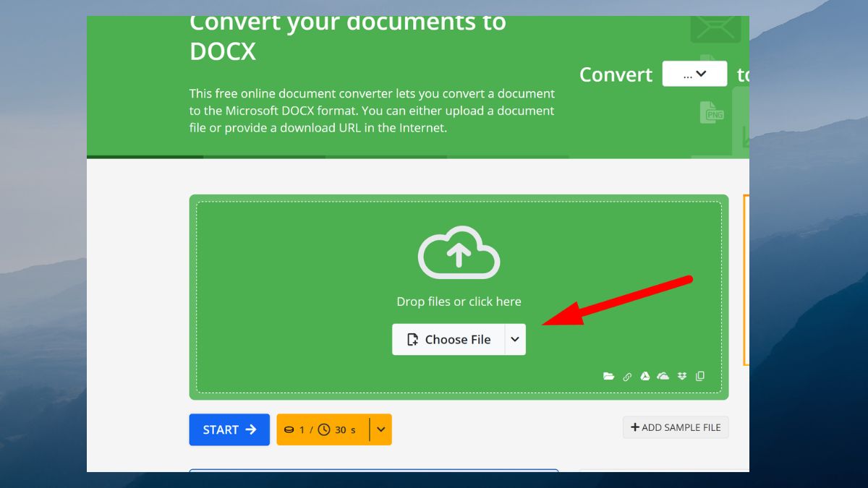Click the cloud upload icon
Screen dimensions: 868x488
(459, 252)
